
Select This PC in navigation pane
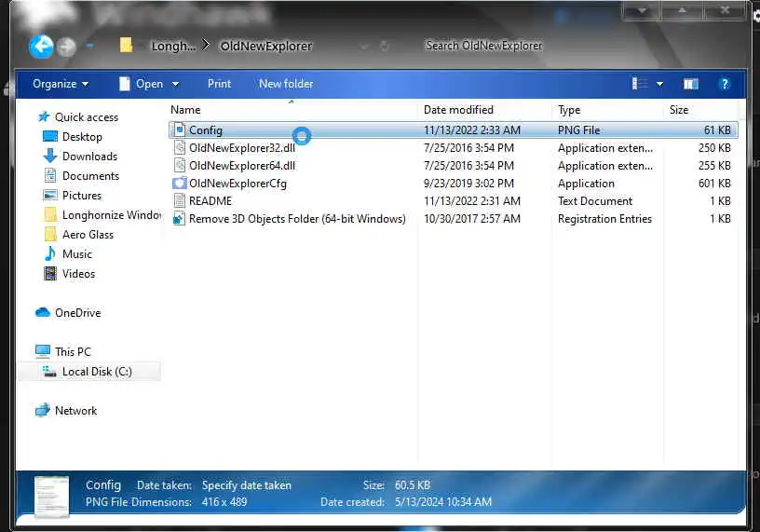[73, 351]
